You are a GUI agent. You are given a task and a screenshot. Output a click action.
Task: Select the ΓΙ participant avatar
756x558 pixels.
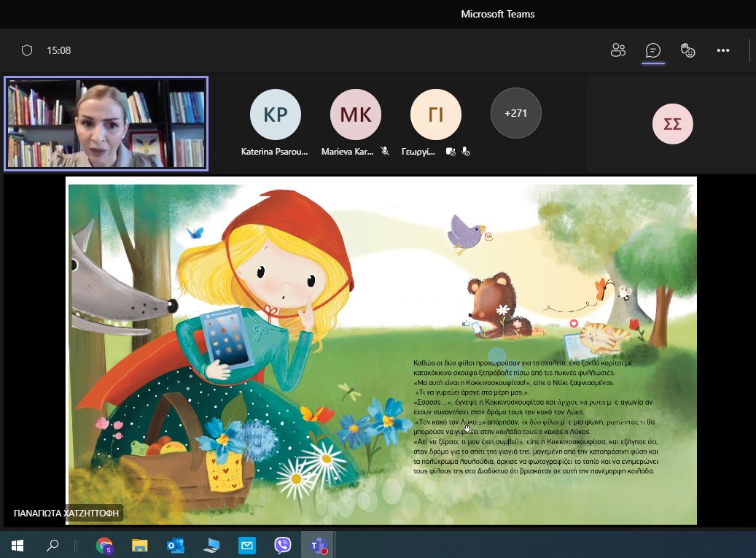pos(436,115)
